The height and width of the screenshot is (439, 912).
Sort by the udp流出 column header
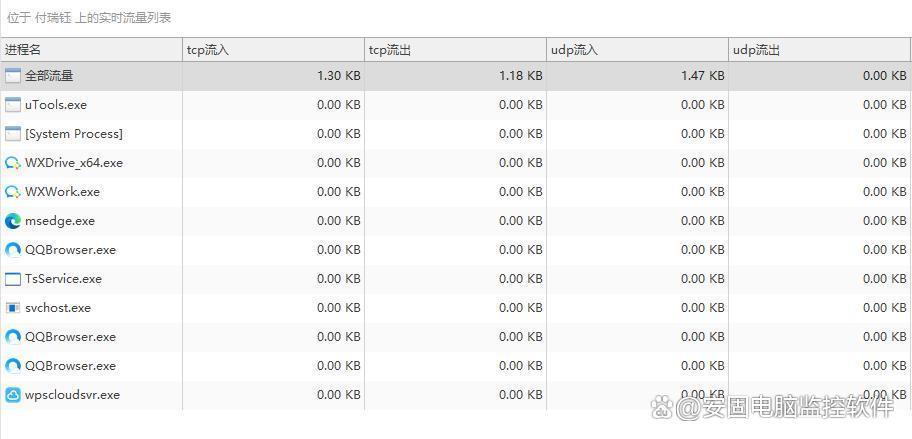[820, 50]
